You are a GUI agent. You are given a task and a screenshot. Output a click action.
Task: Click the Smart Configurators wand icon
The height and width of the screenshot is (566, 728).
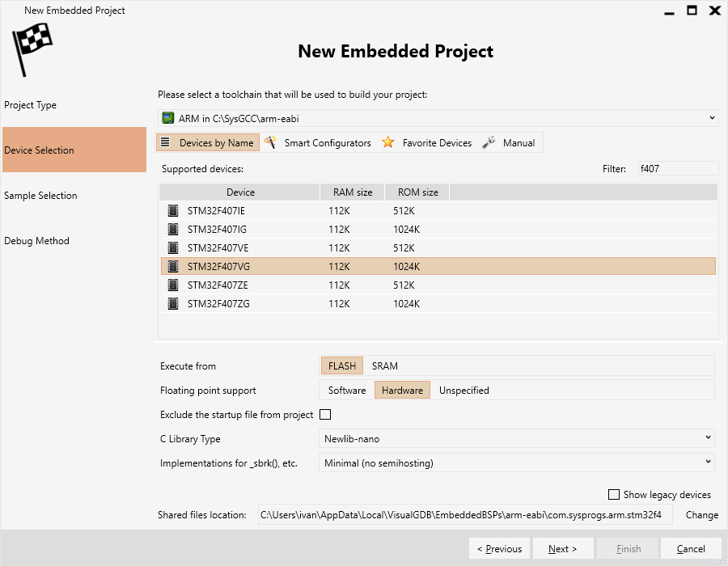point(269,142)
